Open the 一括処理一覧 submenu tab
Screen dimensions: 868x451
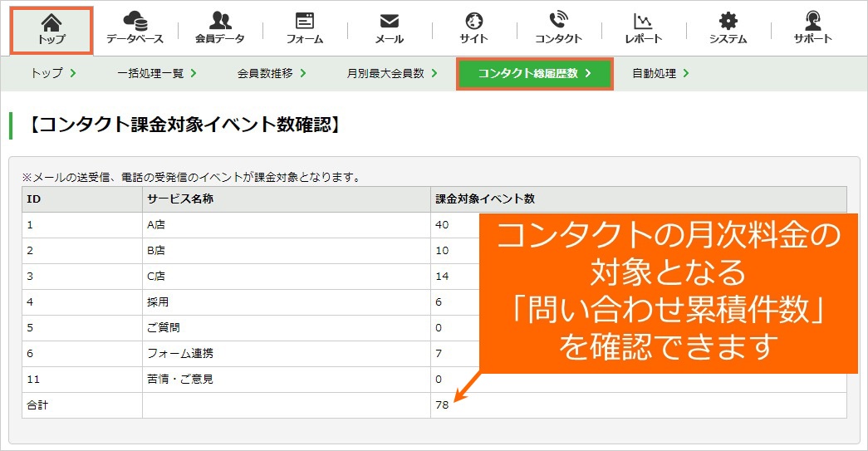[x=157, y=73]
